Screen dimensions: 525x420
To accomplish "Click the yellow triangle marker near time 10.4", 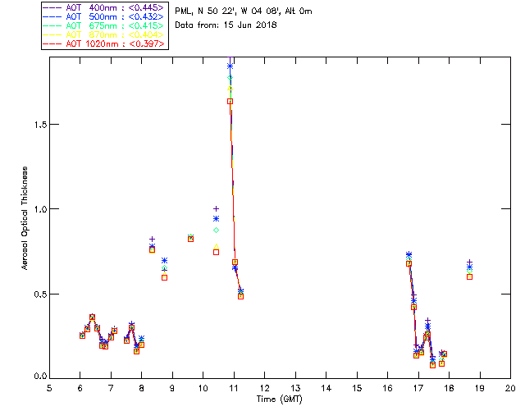I will [x=217, y=247].
